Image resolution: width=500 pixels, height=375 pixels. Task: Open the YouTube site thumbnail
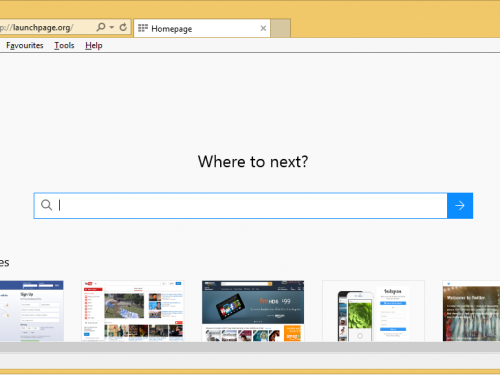tap(133, 311)
